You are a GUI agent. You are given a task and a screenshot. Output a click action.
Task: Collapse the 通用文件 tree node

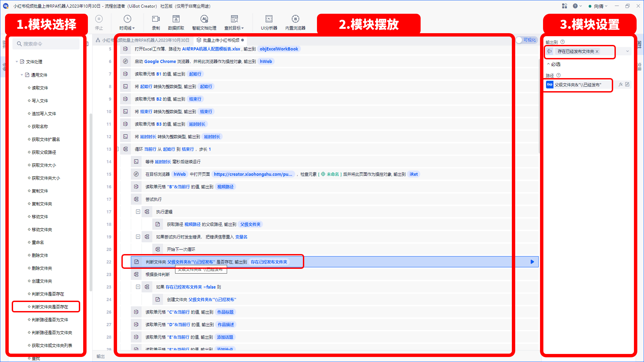tap(22, 75)
